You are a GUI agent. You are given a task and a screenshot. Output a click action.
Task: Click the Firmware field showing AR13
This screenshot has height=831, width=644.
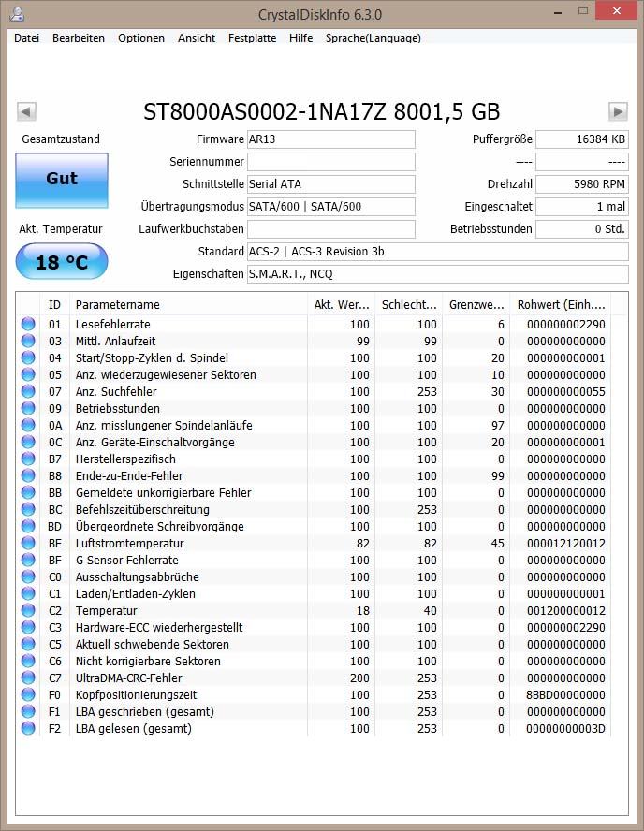pos(331,139)
